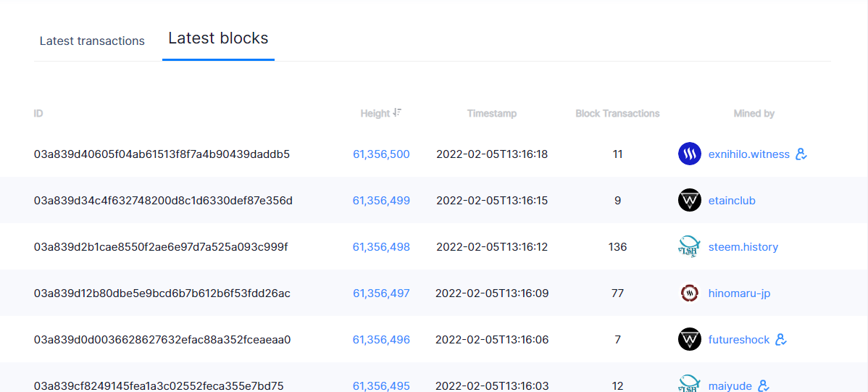
Task: Open the hinomaru-jp miner profile
Action: click(x=740, y=293)
